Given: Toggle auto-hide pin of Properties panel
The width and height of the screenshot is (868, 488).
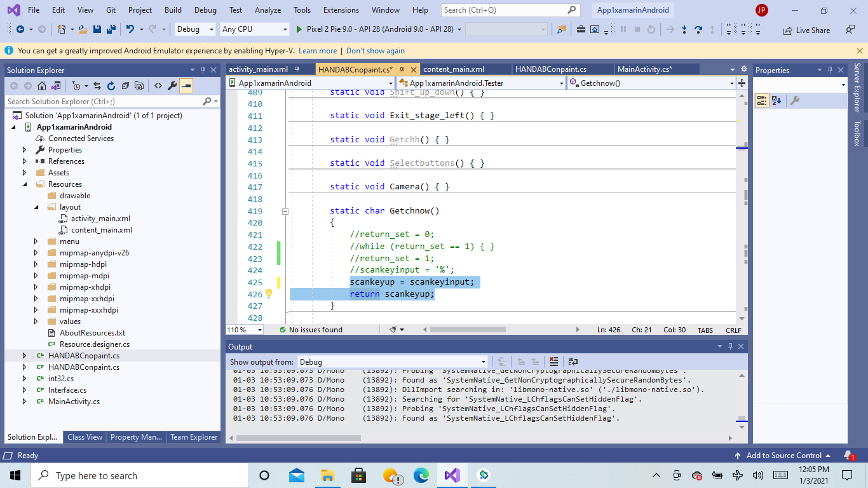Looking at the screenshot, I should pyautogui.click(x=829, y=70).
